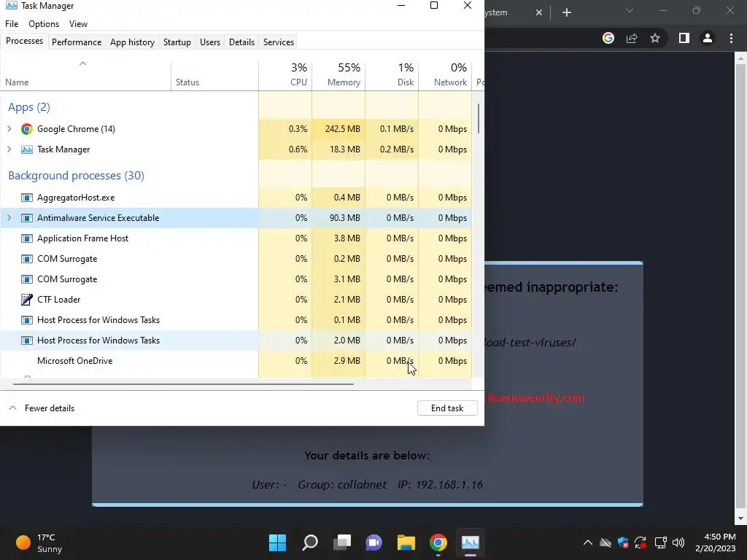Viewport: 747px width, 560px height.
Task: Sort processes by the Memory column
Action: coord(338,75)
